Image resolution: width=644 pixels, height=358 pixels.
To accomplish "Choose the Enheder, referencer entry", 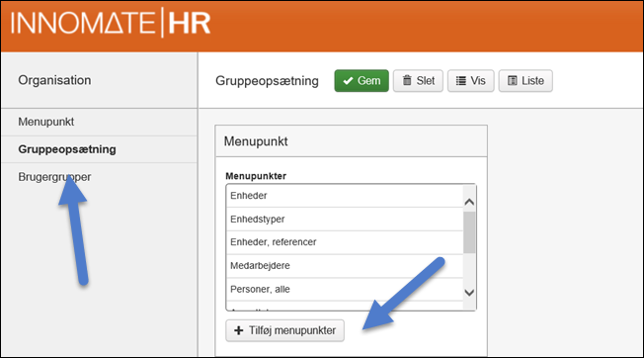I will click(x=344, y=242).
